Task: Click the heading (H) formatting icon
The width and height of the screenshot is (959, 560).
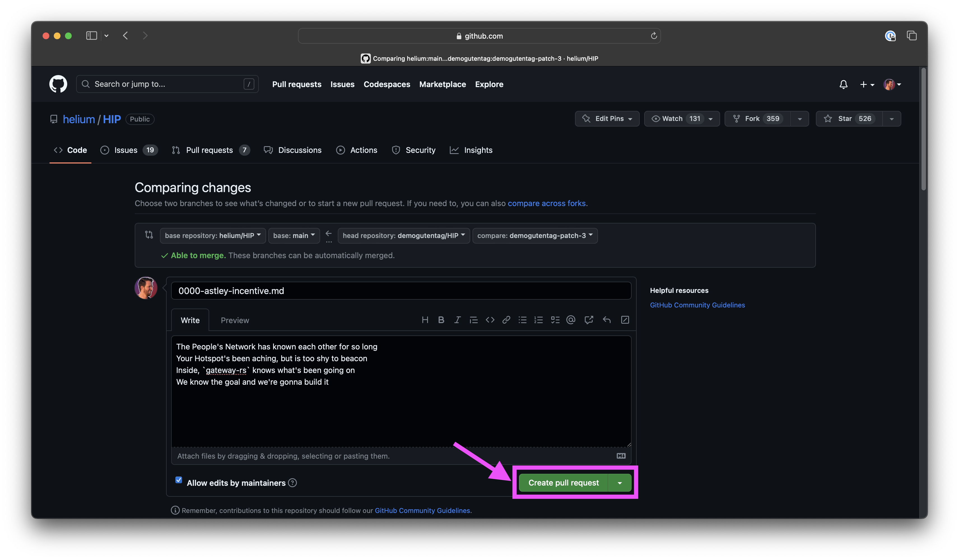Action: coord(425,320)
